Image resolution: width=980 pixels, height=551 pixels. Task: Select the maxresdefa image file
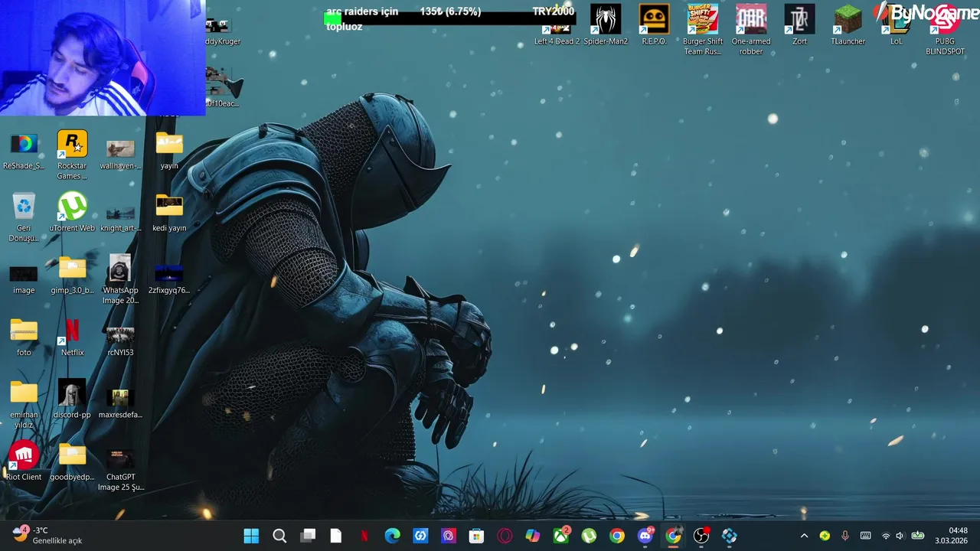[x=120, y=403]
